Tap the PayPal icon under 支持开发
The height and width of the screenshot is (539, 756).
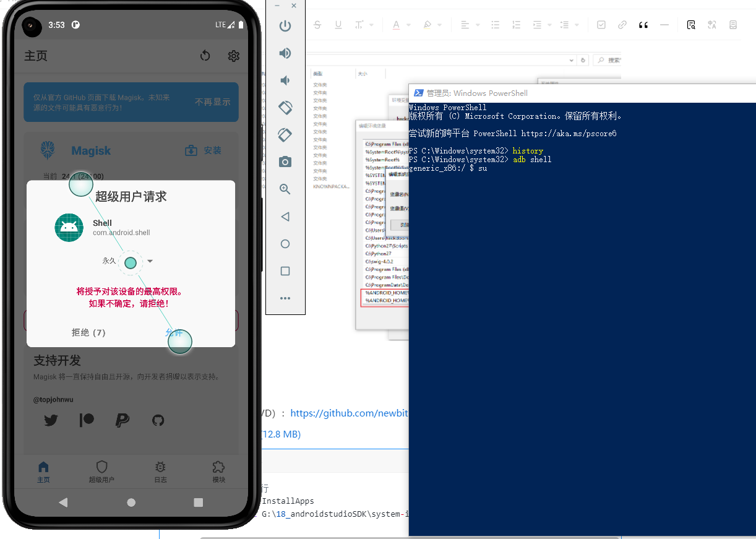122,420
